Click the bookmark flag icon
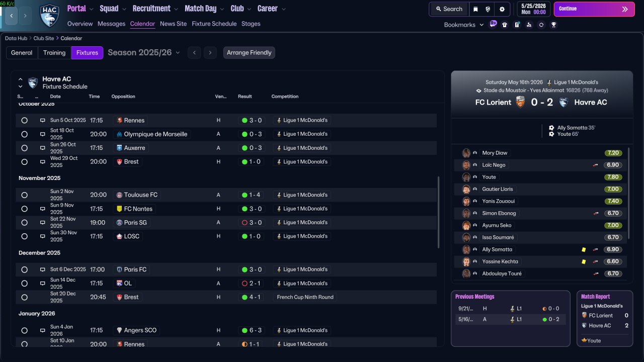 click(x=476, y=9)
